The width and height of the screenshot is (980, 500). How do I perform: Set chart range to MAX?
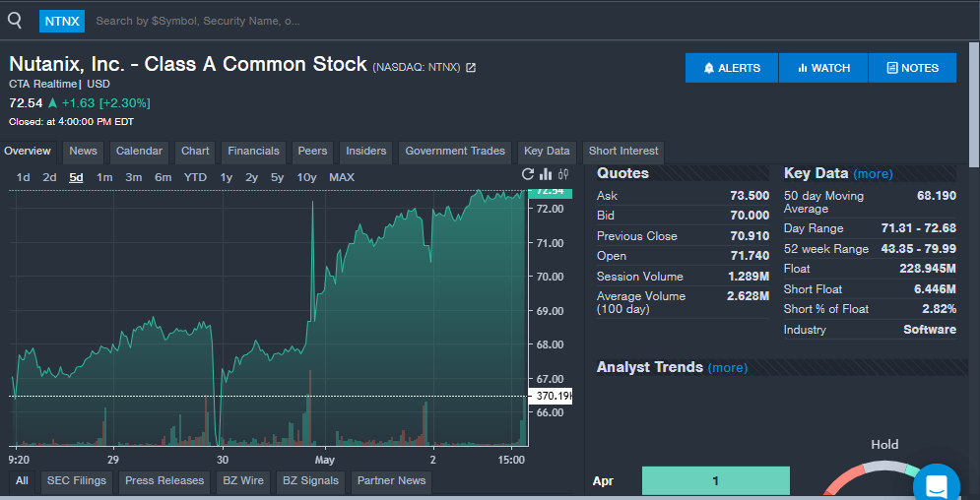coord(342,177)
